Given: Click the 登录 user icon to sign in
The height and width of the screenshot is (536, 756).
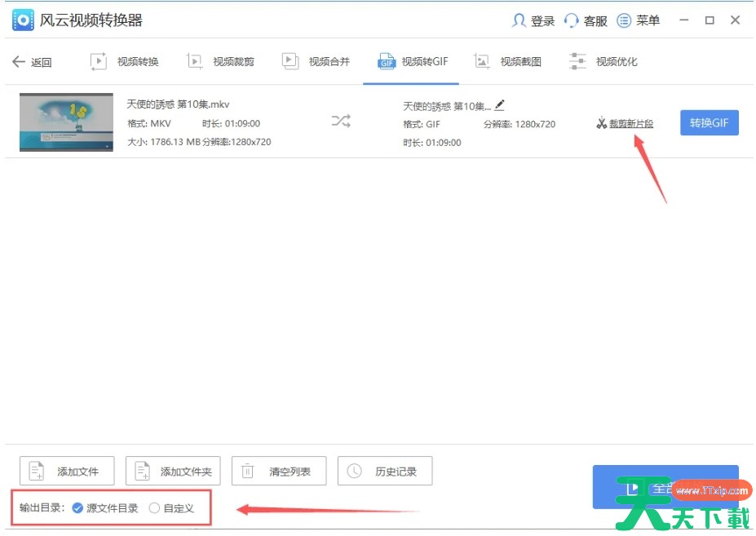Looking at the screenshot, I should 519,20.
